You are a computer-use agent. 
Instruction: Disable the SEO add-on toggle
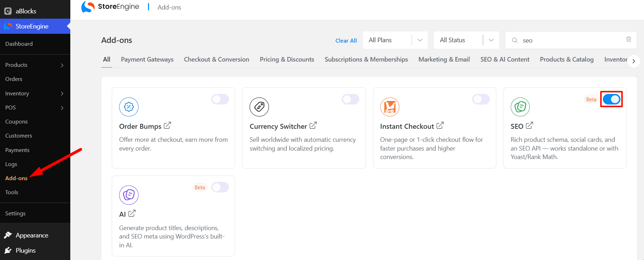(611, 99)
